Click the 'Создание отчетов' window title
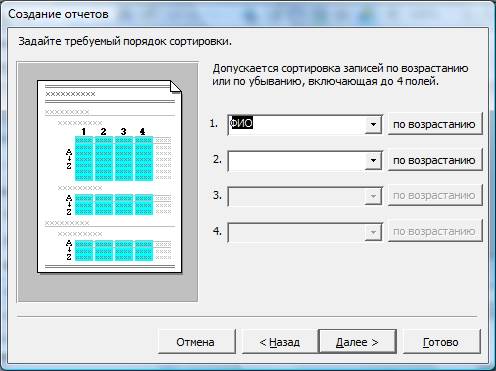 [58, 14]
